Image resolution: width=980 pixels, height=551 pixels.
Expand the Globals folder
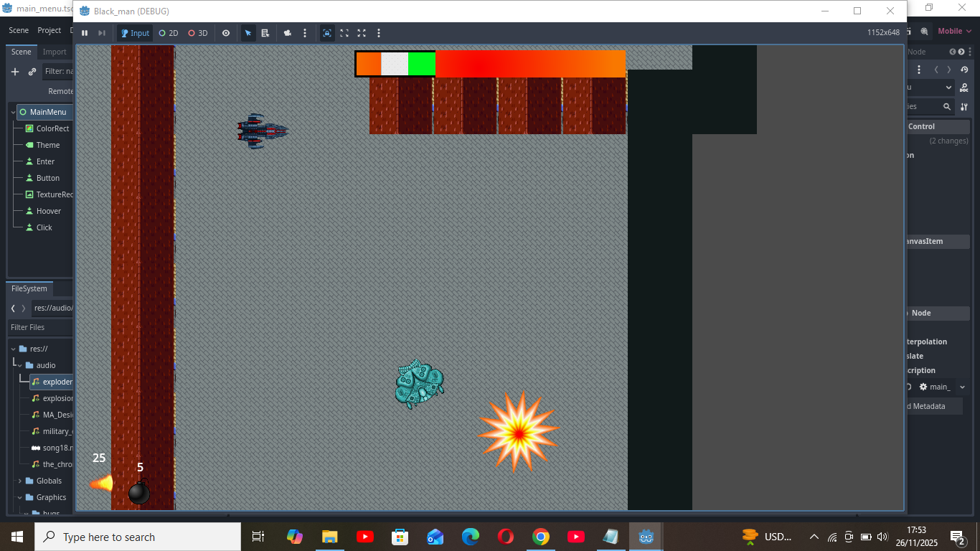pos(19,481)
